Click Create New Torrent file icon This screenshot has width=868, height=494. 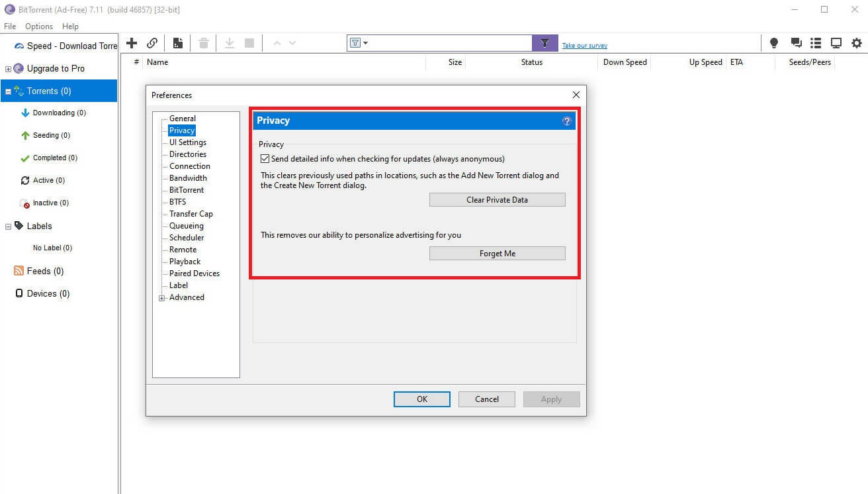point(178,43)
